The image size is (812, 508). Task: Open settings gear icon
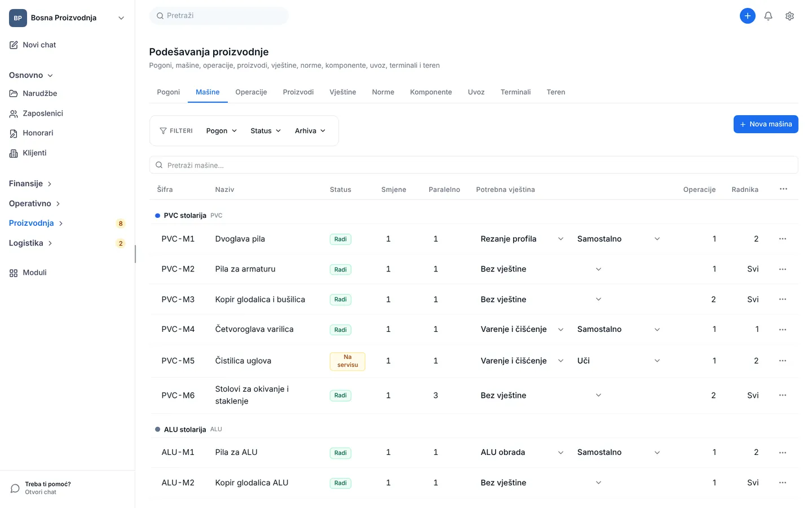789,16
